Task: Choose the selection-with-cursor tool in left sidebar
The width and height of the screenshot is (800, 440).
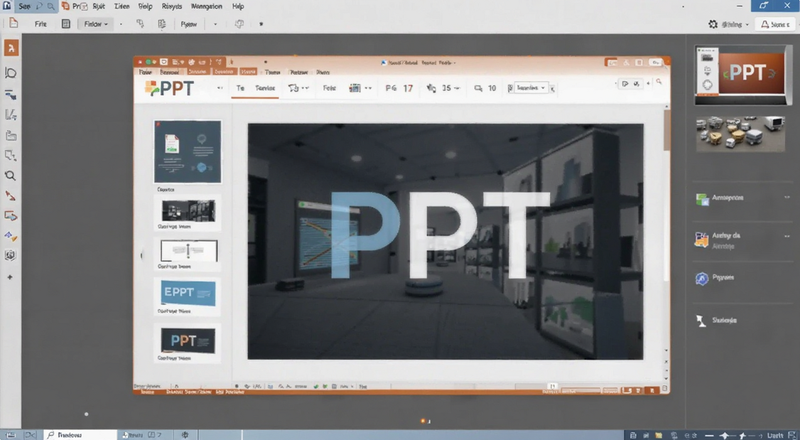Action: click(11, 156)
